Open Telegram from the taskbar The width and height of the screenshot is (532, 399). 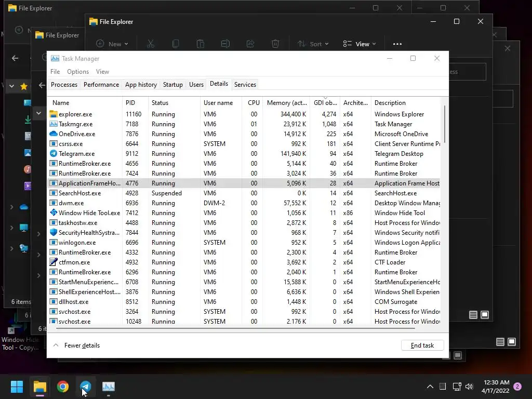coord(86,387)
